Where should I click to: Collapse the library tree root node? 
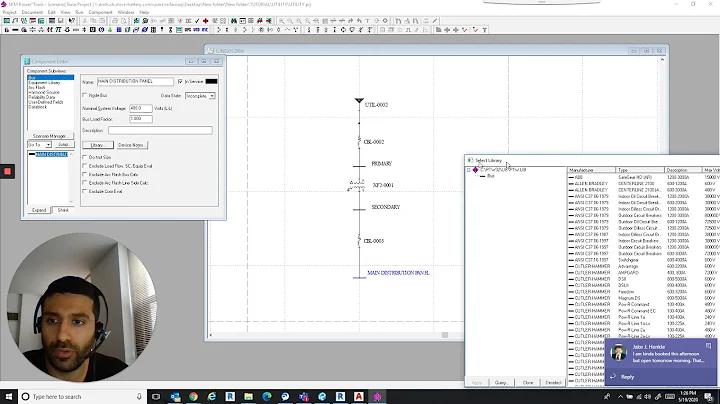(x=468, y=170)
